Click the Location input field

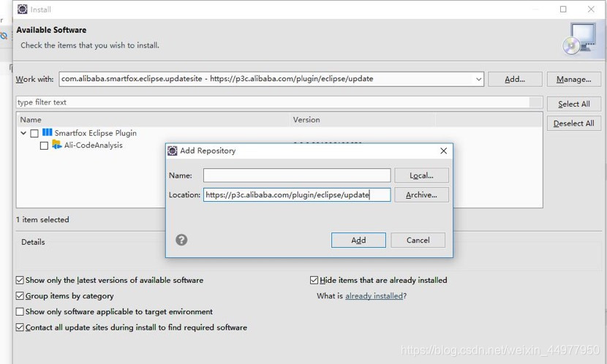(x=297, y=194)
